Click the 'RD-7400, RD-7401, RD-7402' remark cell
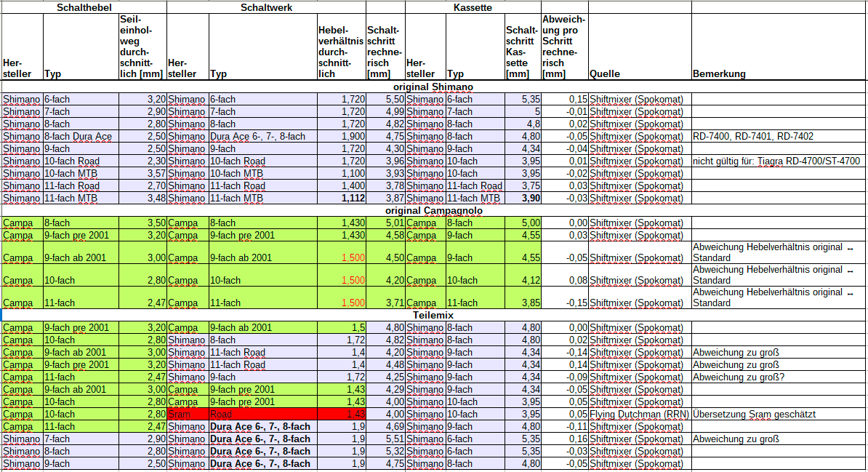 778,136
